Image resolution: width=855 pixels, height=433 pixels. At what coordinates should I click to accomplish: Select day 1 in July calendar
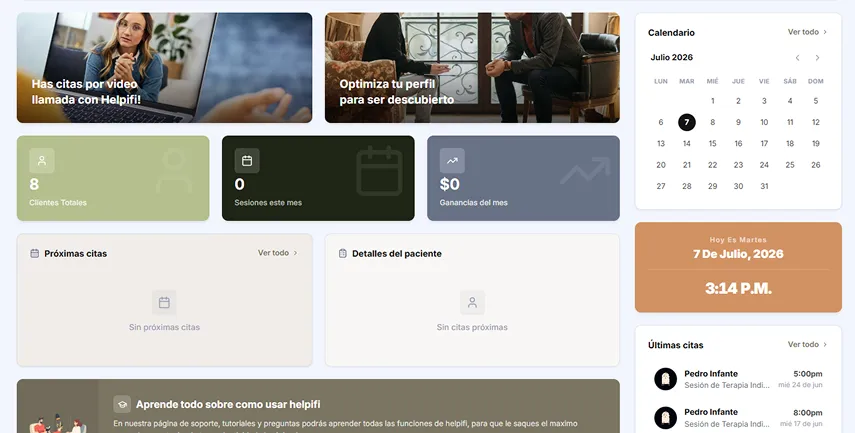click(712, 101)
